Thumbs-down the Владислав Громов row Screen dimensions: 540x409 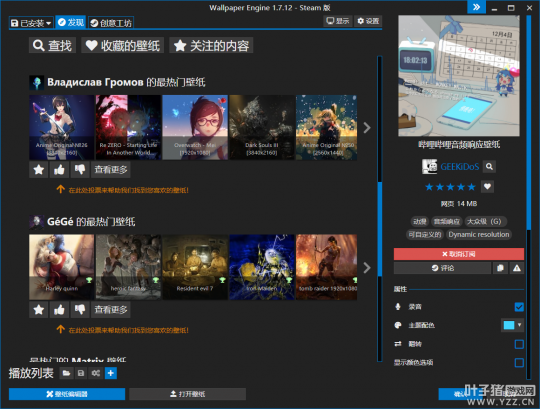(x=80, y=170)
